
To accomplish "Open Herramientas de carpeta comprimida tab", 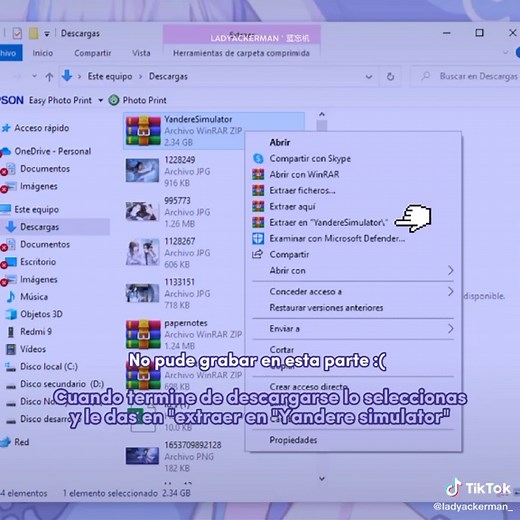I will [241, 53].
